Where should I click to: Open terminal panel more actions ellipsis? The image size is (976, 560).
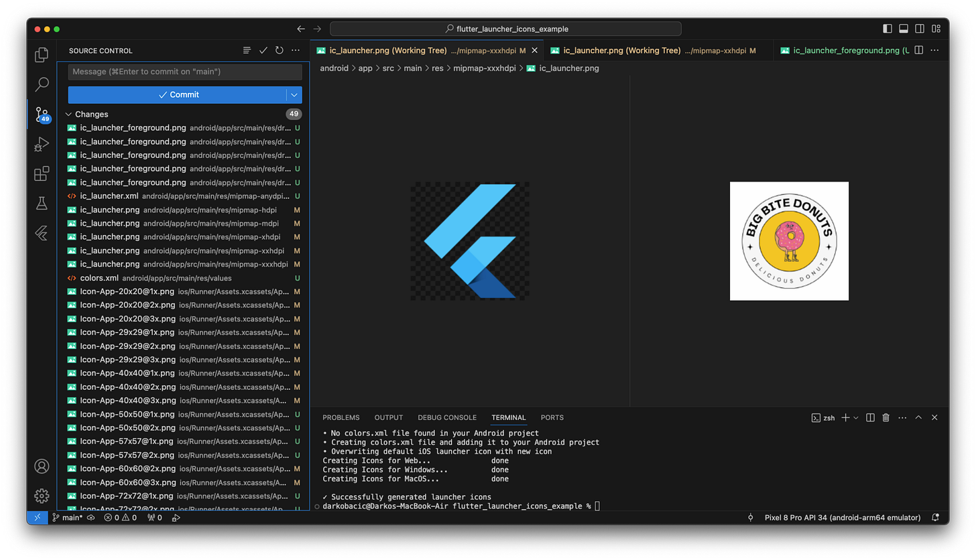click(902, 417)
